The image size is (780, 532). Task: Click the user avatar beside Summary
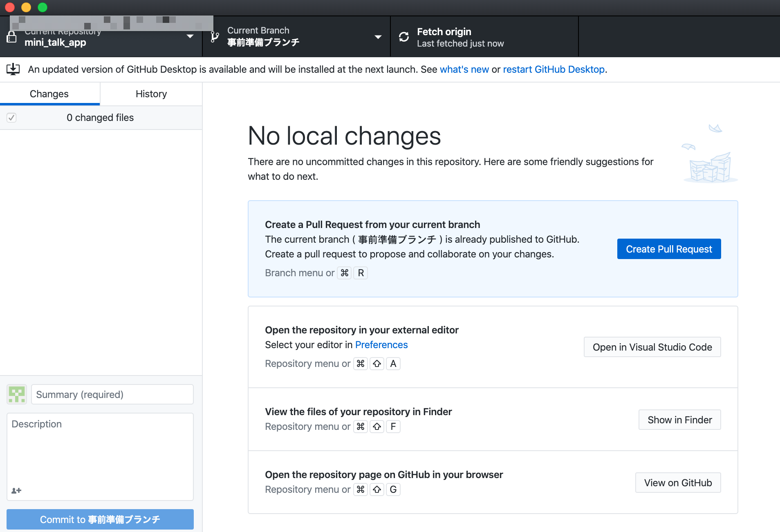(x=17, y=394)
